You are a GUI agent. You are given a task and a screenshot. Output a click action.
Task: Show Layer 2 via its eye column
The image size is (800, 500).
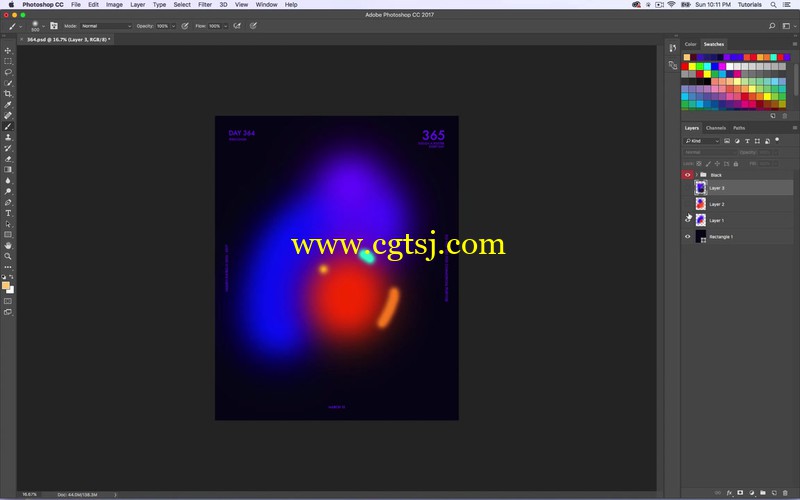point(687,204)
